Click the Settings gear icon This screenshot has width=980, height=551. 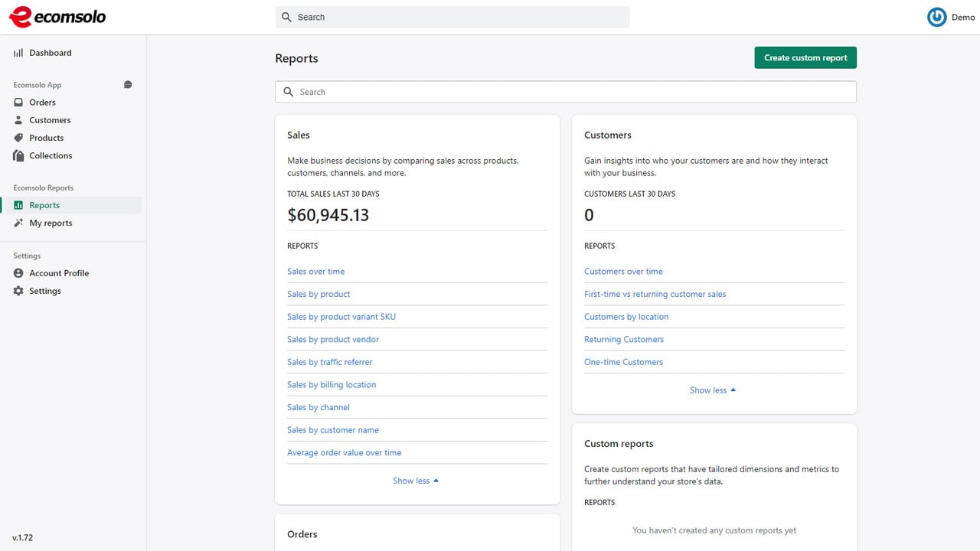18,291
